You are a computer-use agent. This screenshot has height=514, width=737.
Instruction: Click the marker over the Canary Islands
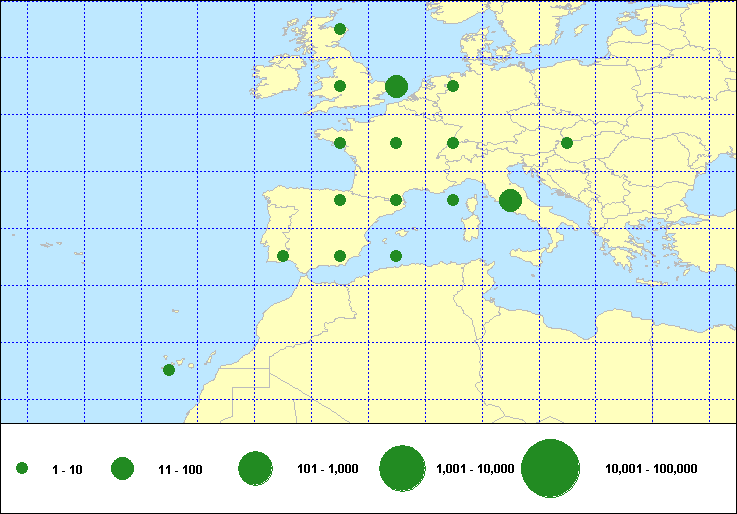(x=169, y=370)
